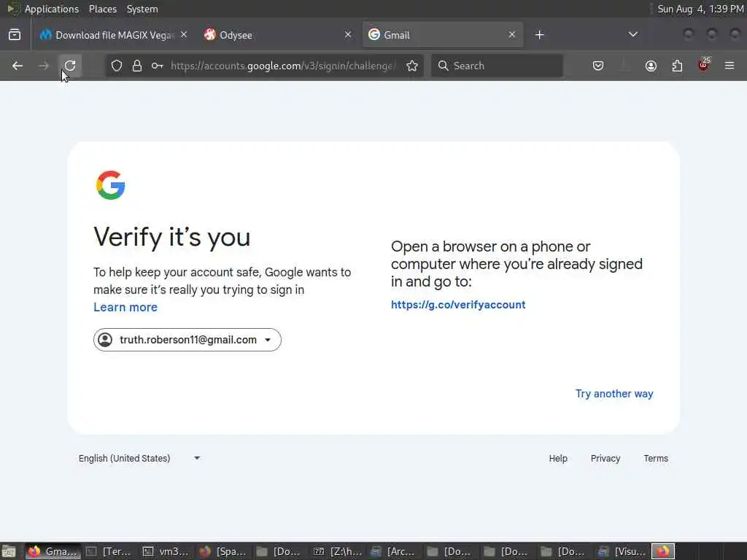Open the Help link
Screen dimensions: 747x560
click(x=558, y=458)
